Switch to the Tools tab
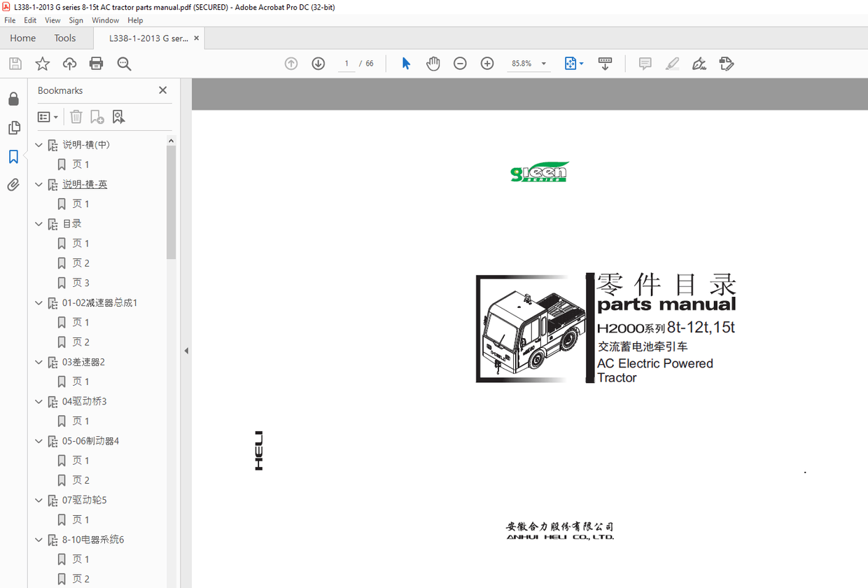Screen dimensions: 868x588 click(x=65, y=38)
